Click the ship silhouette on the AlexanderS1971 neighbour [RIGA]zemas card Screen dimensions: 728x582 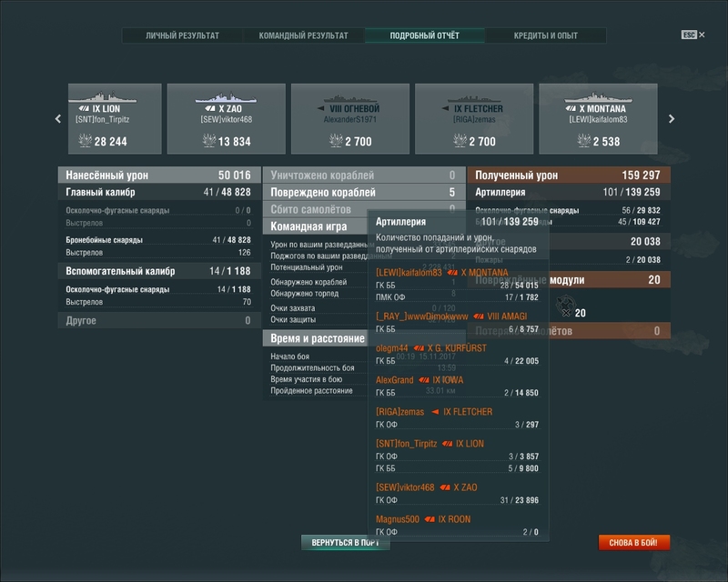click(474, 98)
